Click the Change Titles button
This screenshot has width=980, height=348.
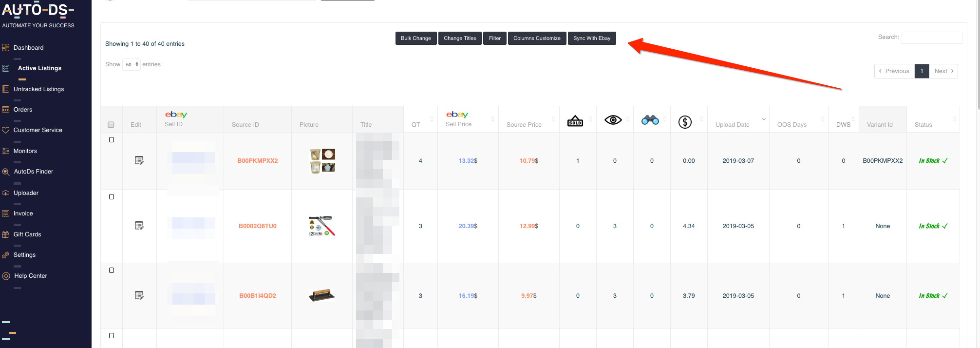[460, 38]
